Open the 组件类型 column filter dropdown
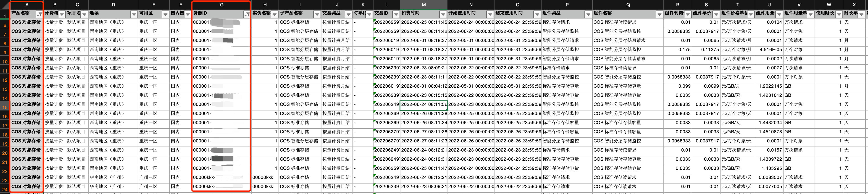868x194 pixels. click(588, 14)
